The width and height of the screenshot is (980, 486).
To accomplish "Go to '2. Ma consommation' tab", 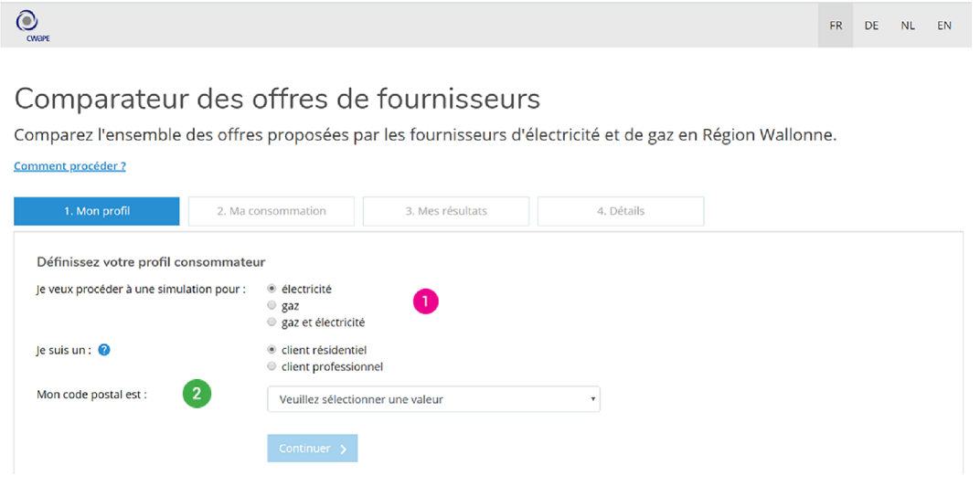I will [272, 211].
